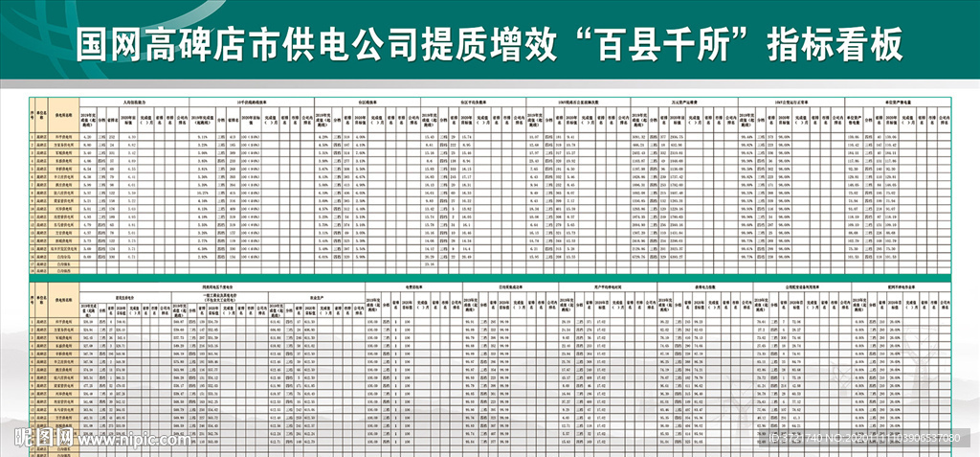The height and width of the screenshot is (457, 980).
Task: Select the '人均创效能力' column group header
Action: tap(134, 101)
